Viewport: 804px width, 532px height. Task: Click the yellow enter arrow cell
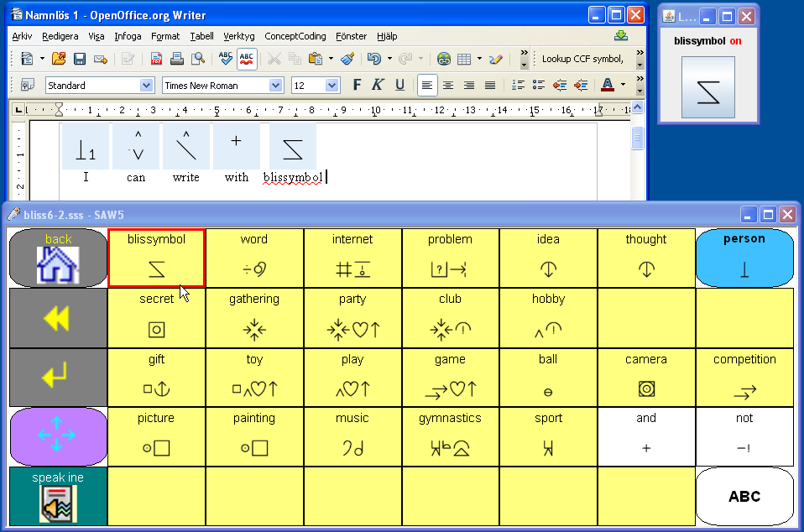(58, 378)
